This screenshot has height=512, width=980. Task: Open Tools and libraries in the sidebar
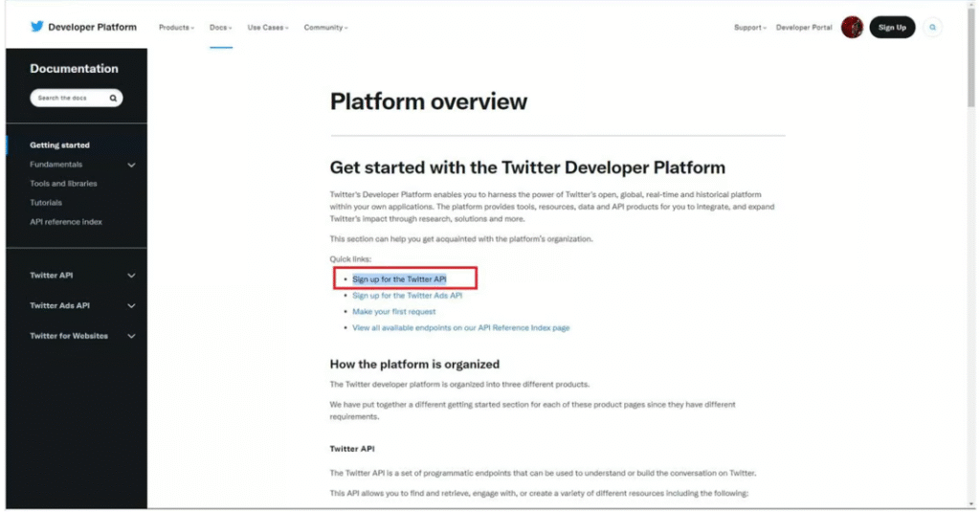coord(63,184)
